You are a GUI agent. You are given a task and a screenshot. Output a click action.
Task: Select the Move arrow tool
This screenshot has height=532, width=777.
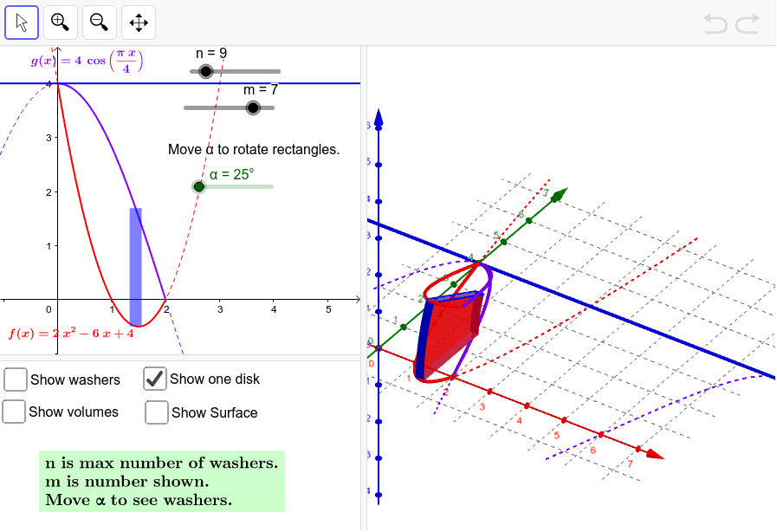point(23,23)
